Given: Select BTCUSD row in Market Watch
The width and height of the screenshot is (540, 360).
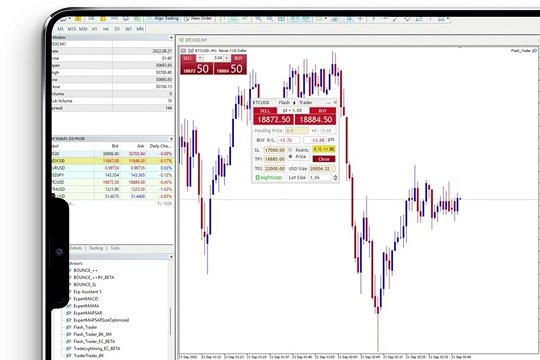Looking at the screenshot, I should pyautogui.click(x=112, y=182).
